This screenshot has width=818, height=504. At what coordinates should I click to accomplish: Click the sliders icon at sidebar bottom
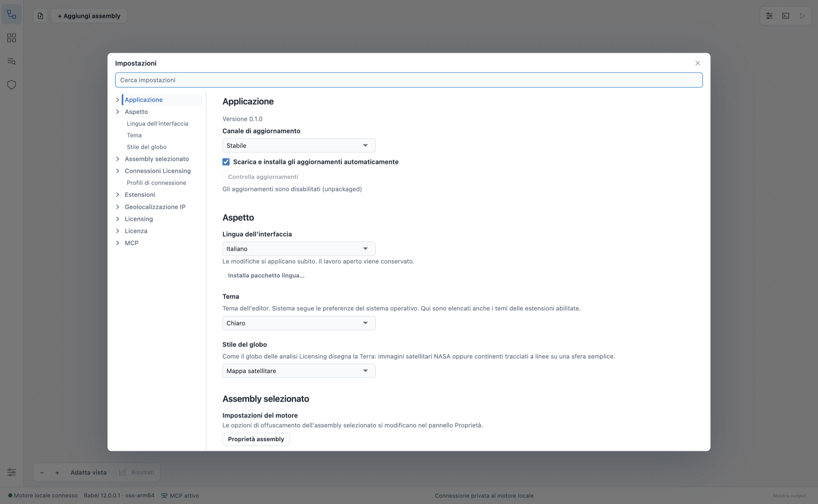click(11, 472)
